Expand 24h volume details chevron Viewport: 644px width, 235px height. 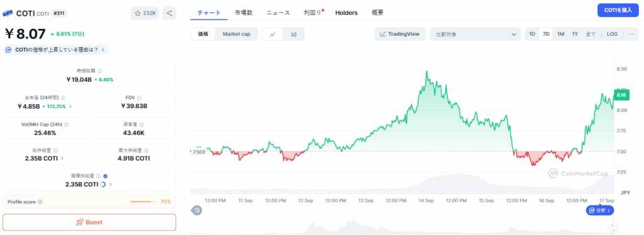coord(70,106)
